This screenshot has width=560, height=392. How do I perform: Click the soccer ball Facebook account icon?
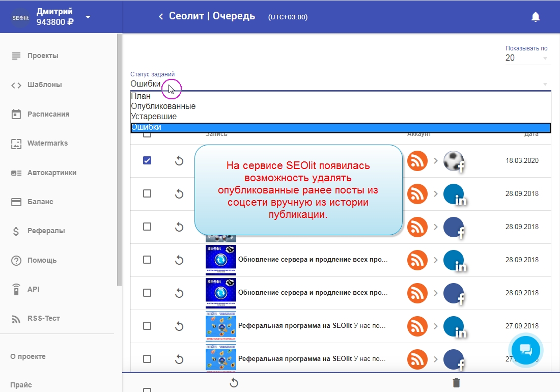click(x=454, y=161)
